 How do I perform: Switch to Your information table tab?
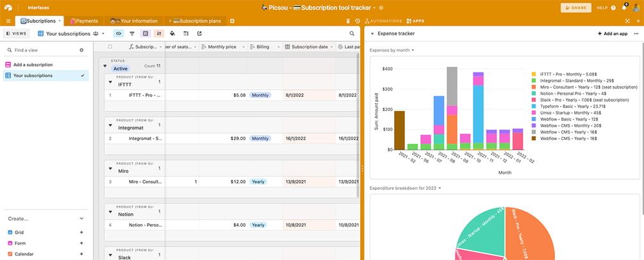pyautogui.click(x=133, y=21)
